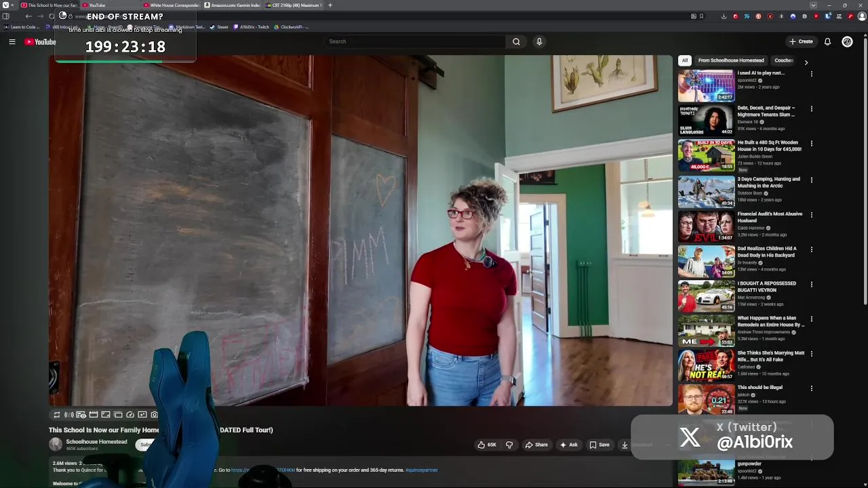Open options for Nightmare Tenants Slum video
This screenshot has height=488, width=868.
(812, 108)
